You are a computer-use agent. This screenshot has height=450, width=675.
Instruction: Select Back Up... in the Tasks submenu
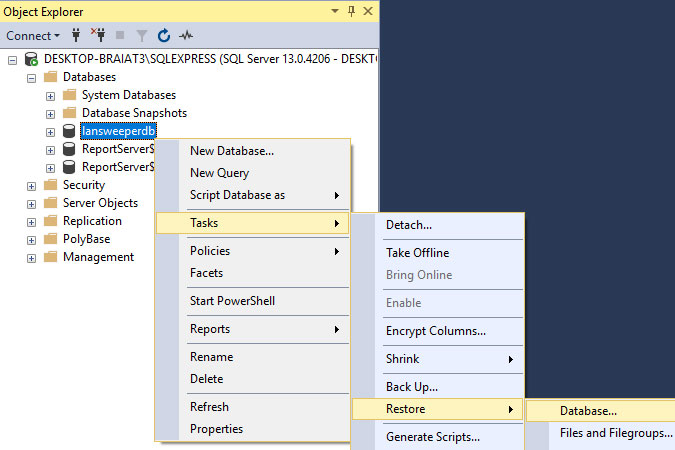pyautogui.click(x=412, y=387)
